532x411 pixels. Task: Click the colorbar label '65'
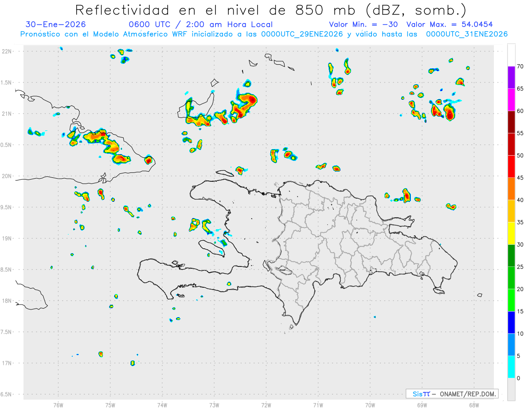[x=520, y=89]
